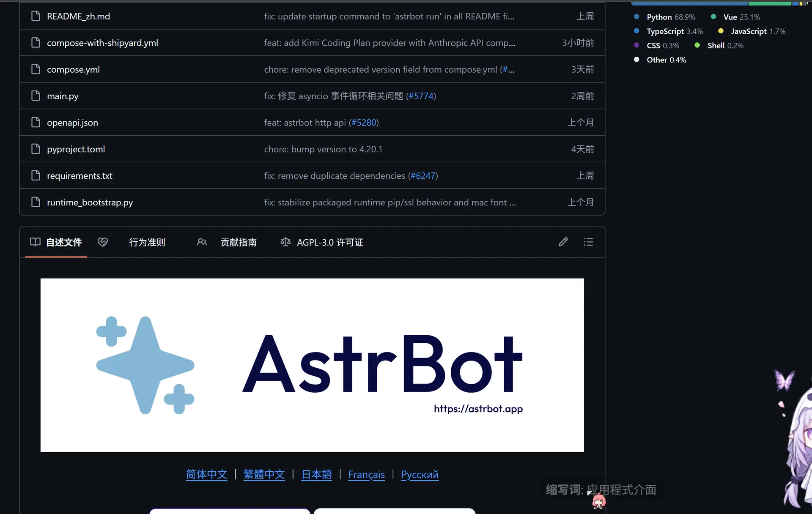Open the openapi.json file

[x=72, y=123]
